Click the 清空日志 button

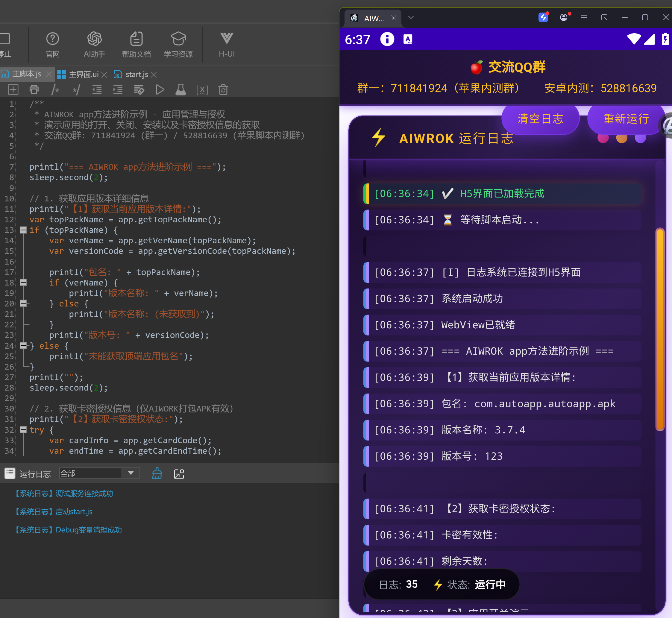coord(540,119)
